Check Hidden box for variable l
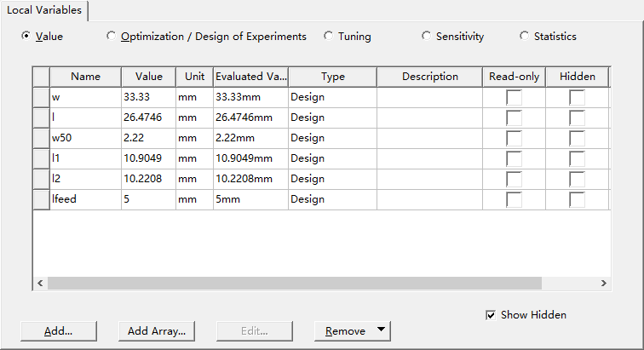The height and width of the screenshot is (350, 644). click(577, 118)
